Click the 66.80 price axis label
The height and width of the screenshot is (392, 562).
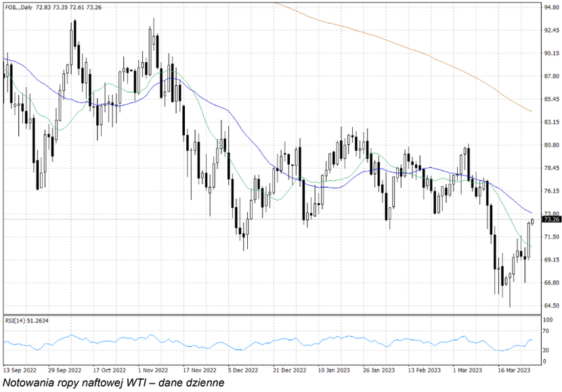click(552, 283)
